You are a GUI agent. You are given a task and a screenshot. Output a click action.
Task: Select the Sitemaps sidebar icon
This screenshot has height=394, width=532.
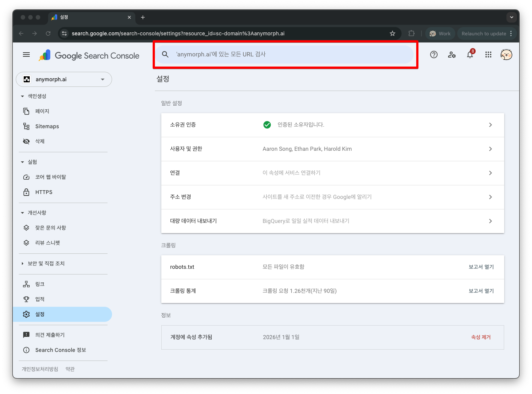click(26, 126)
